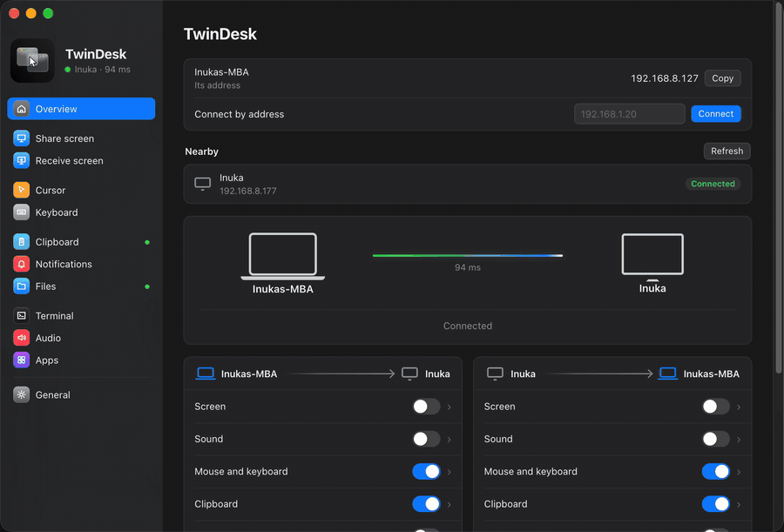Enable Screen toggle for Inuka to Inukas-MBA
The height and width of the screenshot is (532, 784).
716,407
